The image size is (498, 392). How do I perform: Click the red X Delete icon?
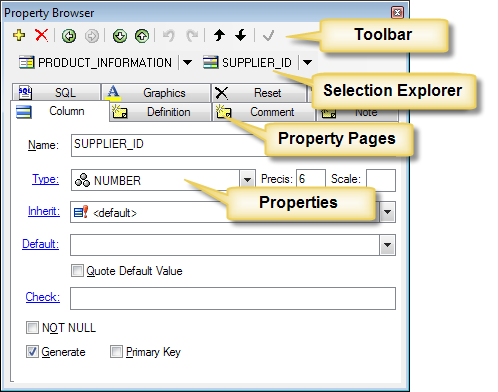tap(41, 35)
